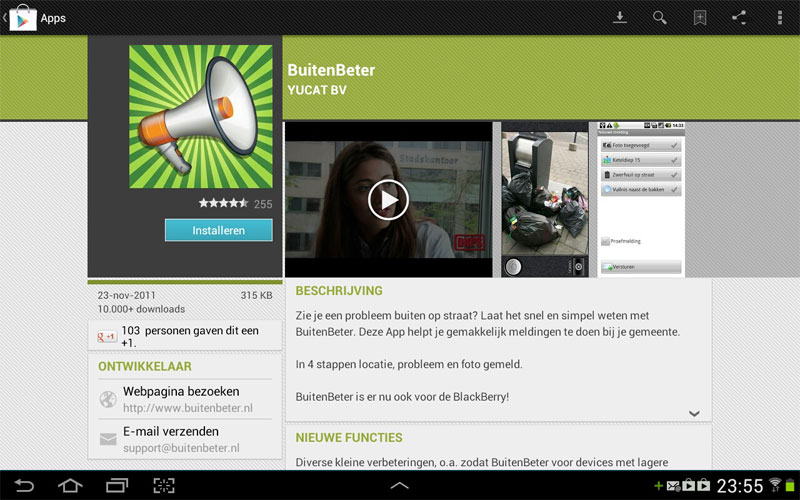
Task: Click the BuitenBeter megaphone app icon
Action: click(201, 116)
